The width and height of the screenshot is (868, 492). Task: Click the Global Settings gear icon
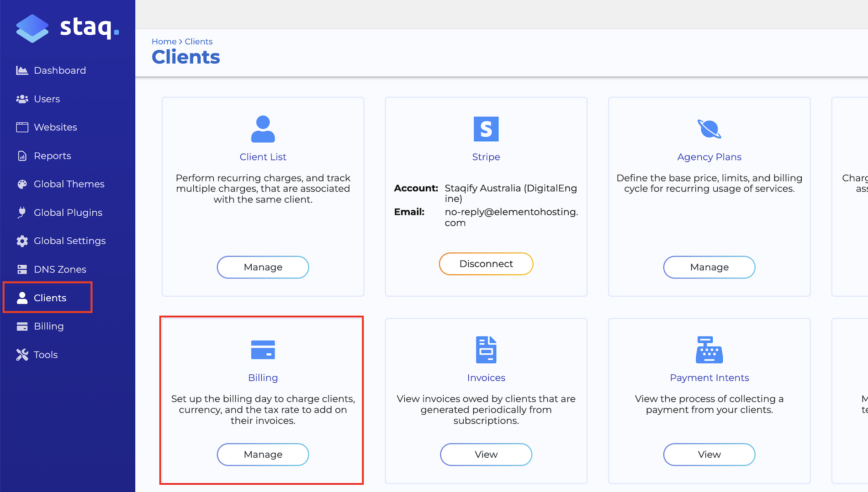(x=22, y=241)
